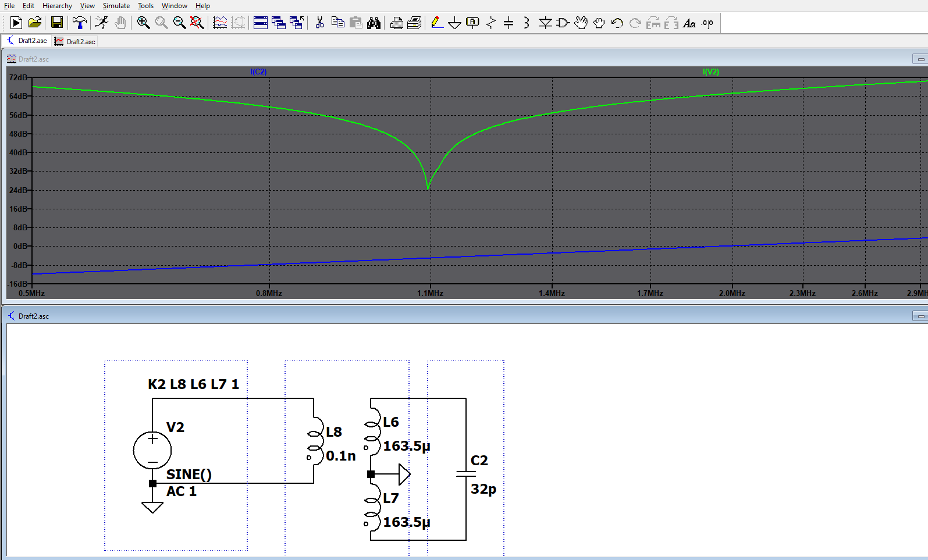Click the capacitor C2 symbol
The height and width of the screenshot is (560, 928).
click(466, 474)
